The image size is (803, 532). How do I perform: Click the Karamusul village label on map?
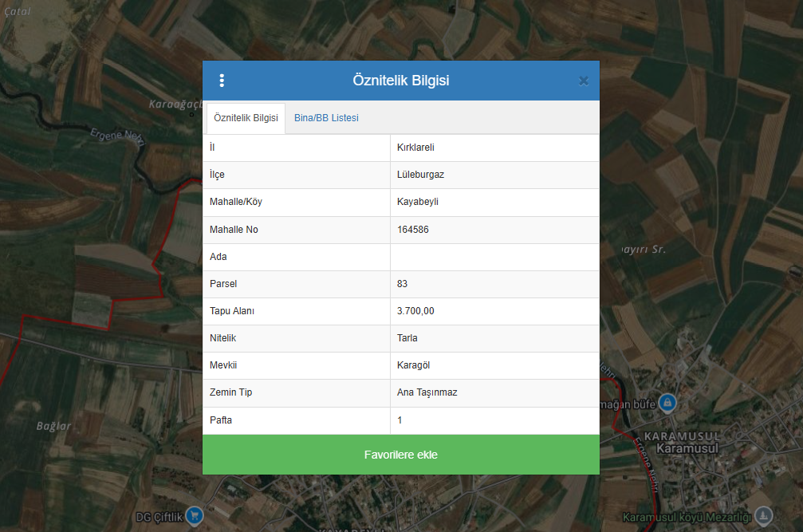pyautogui.click(x=687, y=448)
